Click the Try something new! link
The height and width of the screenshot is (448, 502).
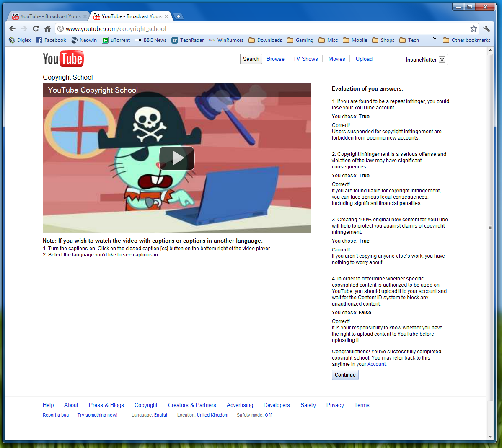coord(97,415)
